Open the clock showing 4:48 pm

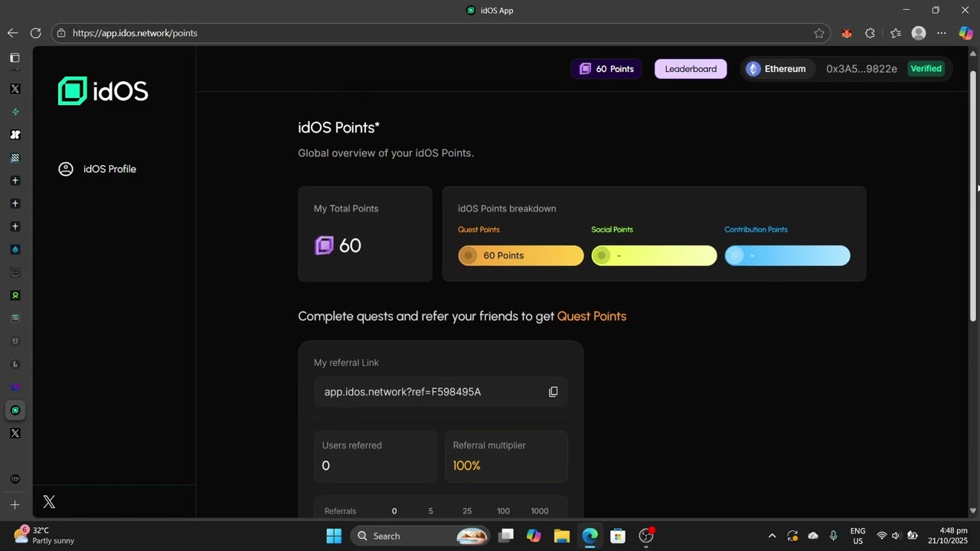(x=948, y=536)
